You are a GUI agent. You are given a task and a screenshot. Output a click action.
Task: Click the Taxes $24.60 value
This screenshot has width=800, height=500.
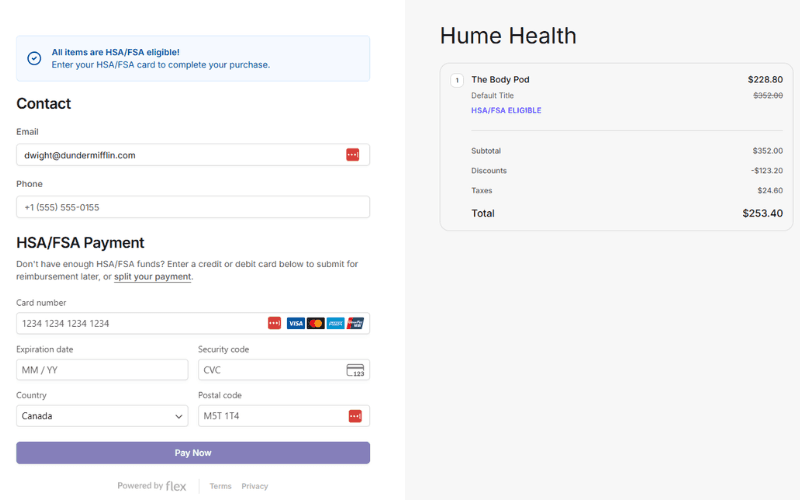[x=770, y=190]
